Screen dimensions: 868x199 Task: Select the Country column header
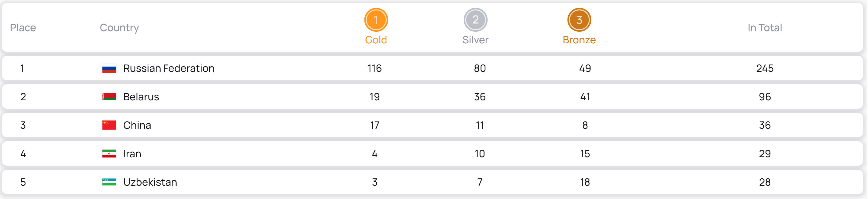(119, 28)
